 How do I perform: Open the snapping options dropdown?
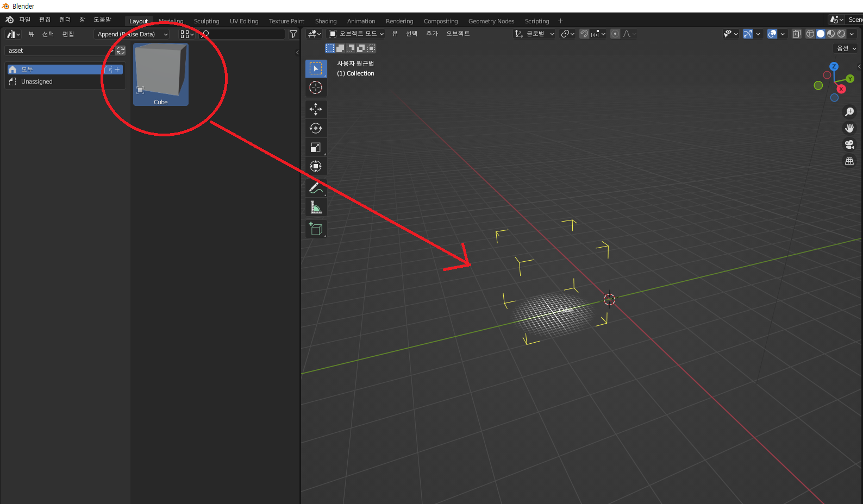click(598, 34)
